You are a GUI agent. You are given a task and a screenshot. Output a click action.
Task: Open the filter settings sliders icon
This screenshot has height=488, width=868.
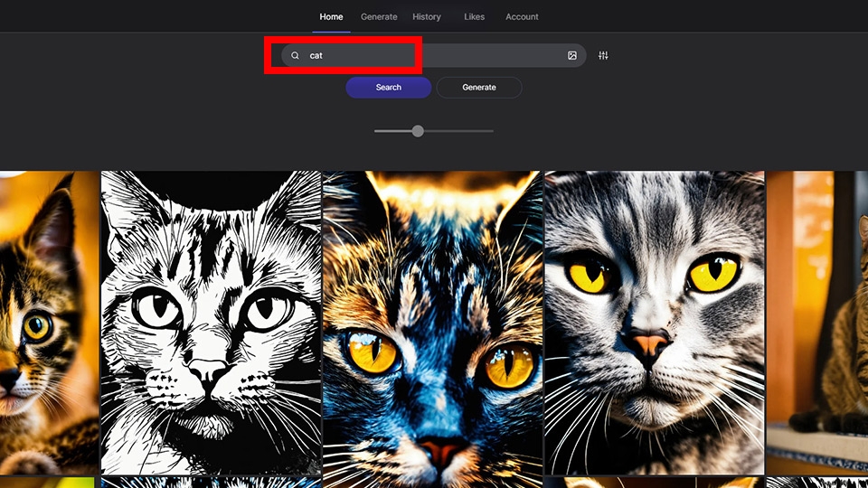603,55
